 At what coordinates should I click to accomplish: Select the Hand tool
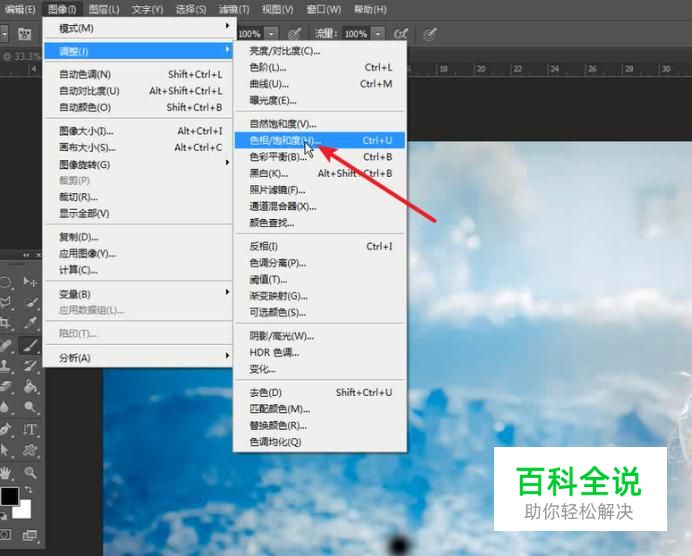tap(5, 473)
